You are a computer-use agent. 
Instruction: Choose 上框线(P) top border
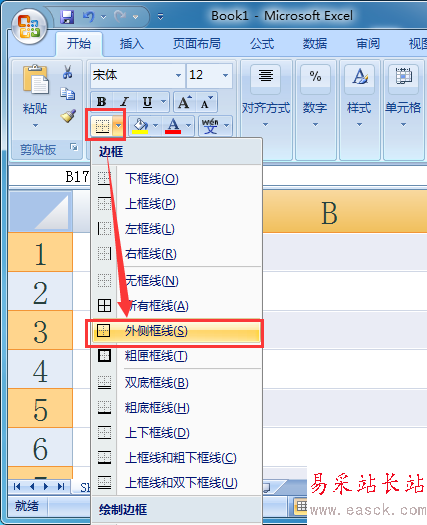tap(176, 203)
